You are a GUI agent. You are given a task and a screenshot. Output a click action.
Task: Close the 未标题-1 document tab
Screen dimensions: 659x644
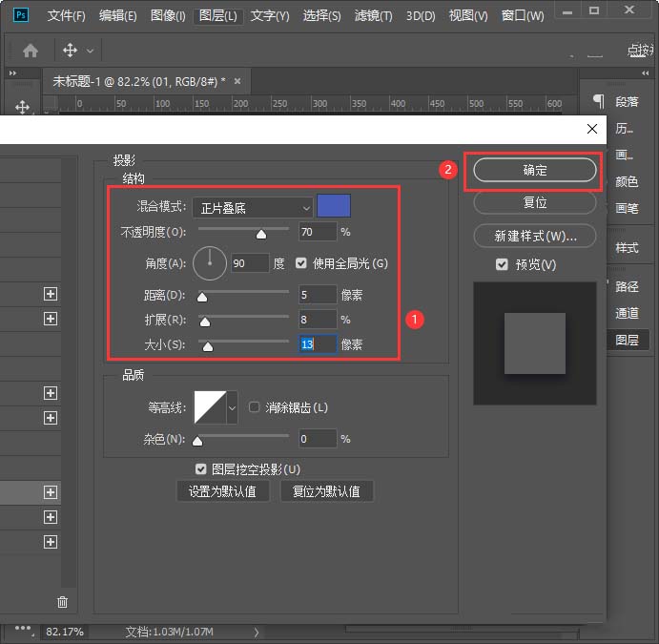(x=237, y=81)
